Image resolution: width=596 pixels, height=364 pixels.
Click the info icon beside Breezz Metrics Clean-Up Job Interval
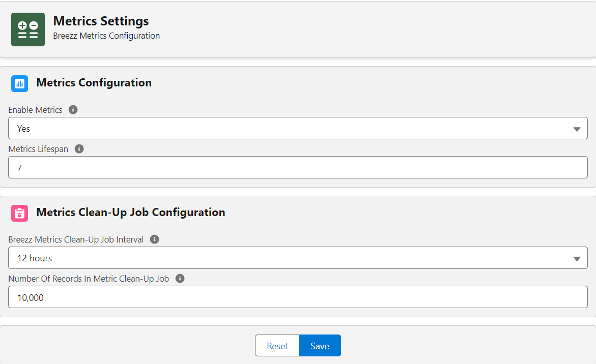pos(154,239)
